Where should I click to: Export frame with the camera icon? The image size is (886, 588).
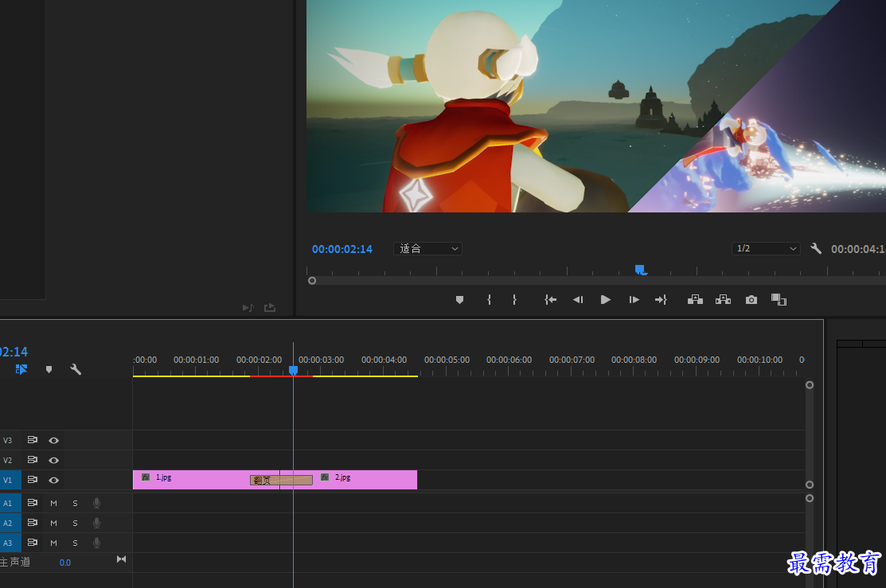pyautogui.click(x=751, y=300)
